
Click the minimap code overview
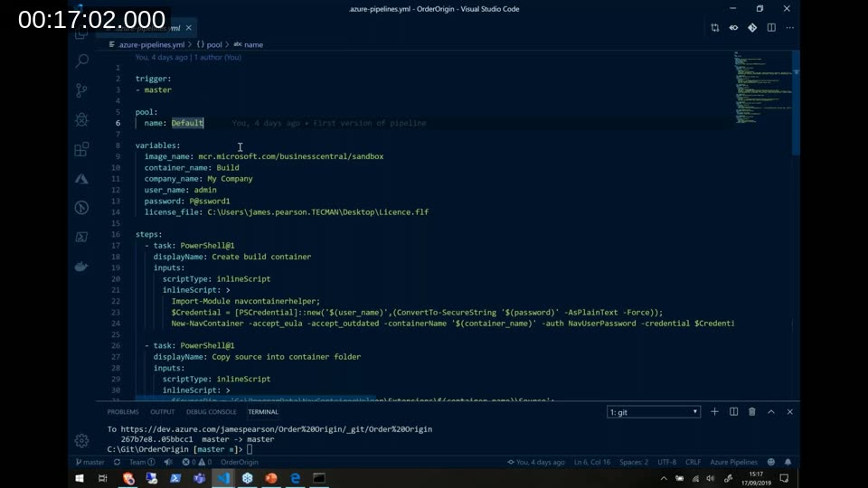764,88
